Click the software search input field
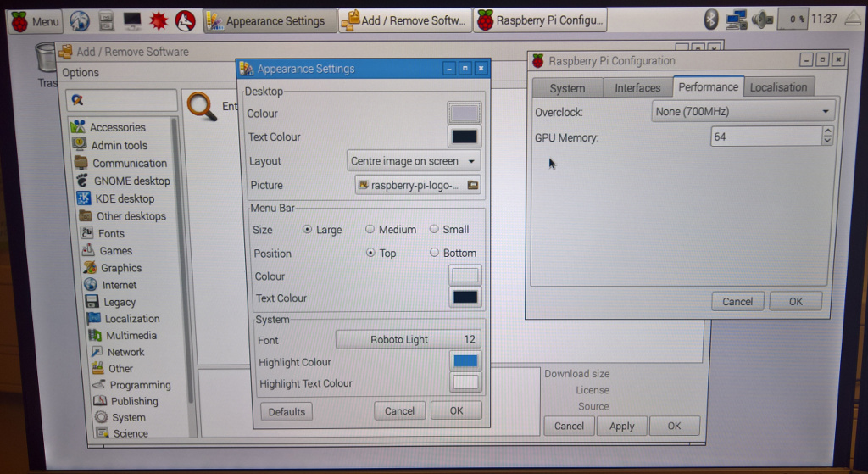Viewport: 868px width, 474px height. click(x=122, y=100)
